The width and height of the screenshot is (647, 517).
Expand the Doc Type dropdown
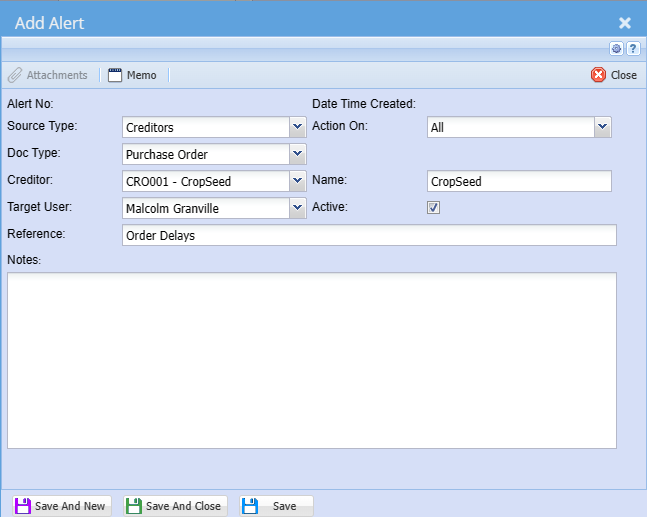297,154
